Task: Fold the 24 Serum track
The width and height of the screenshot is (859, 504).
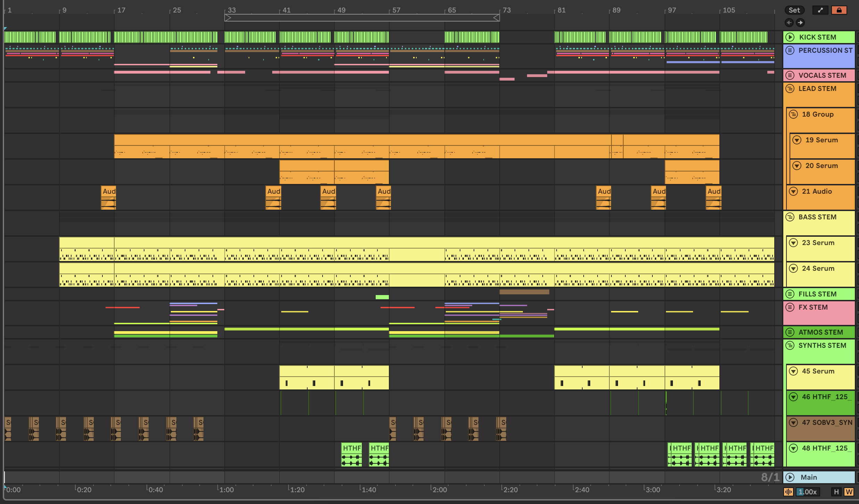Action: coord(794,268)
